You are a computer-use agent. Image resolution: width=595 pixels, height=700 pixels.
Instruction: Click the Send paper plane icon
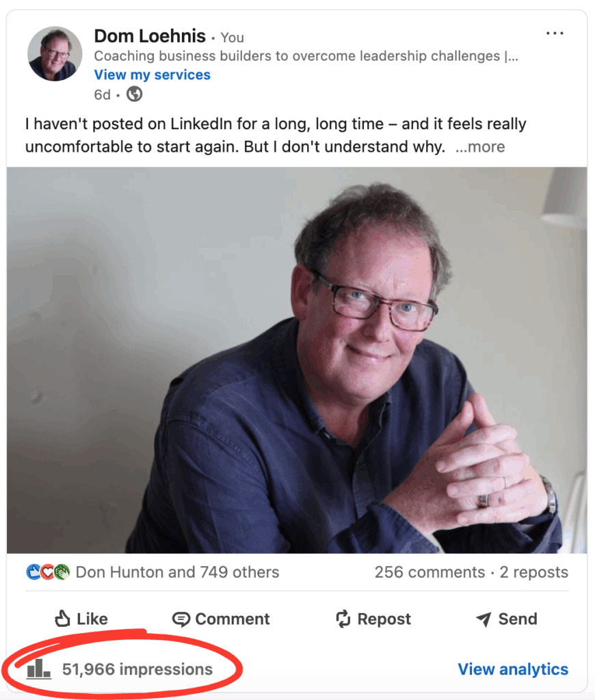[484, 619]
